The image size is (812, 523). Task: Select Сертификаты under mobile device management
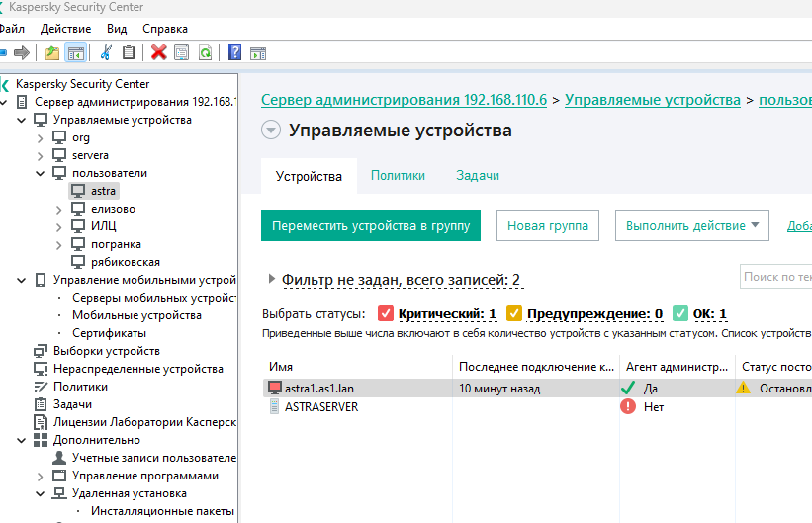(109, 333)
